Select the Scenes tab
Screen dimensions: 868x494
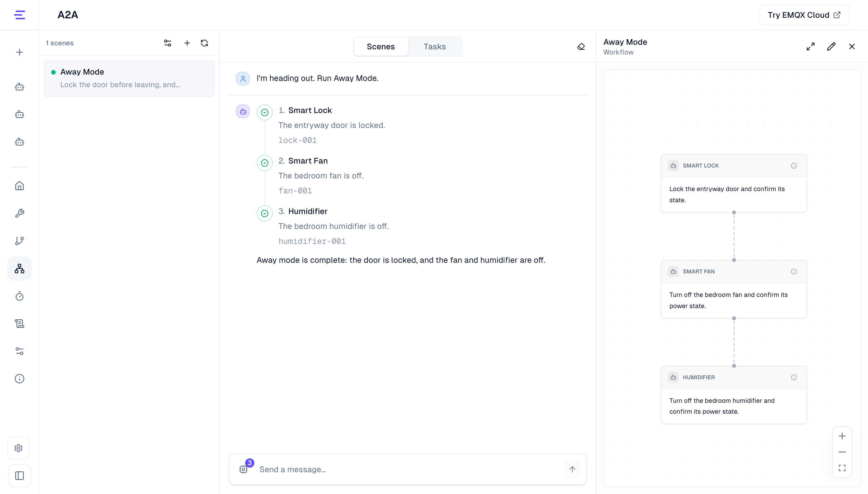pyautogui.click(x=381, y=46)
